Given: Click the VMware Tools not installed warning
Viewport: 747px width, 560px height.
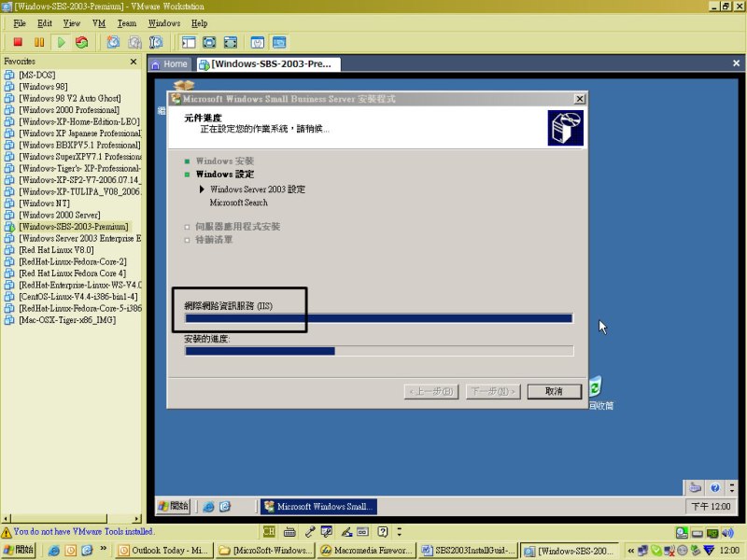Looking at the screenshot, I should coord(78,531).
